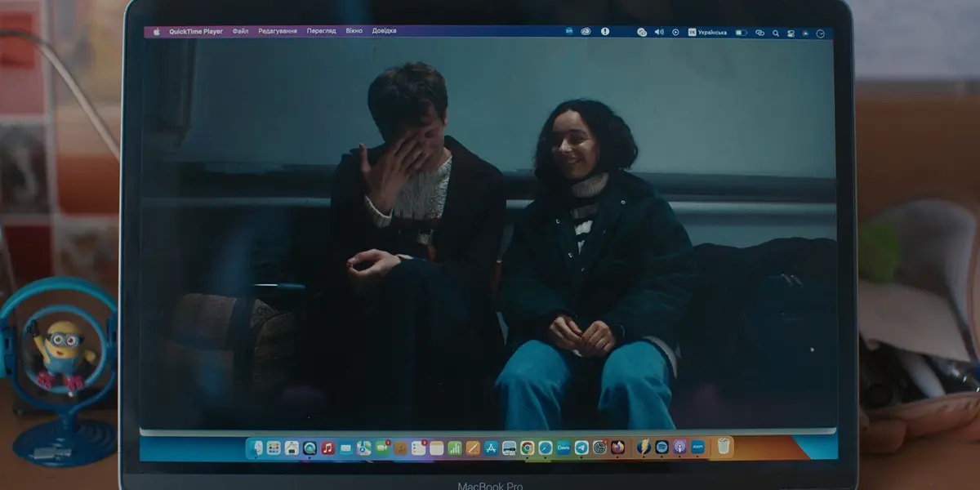Open Safari from the Dock

point(545,448)
